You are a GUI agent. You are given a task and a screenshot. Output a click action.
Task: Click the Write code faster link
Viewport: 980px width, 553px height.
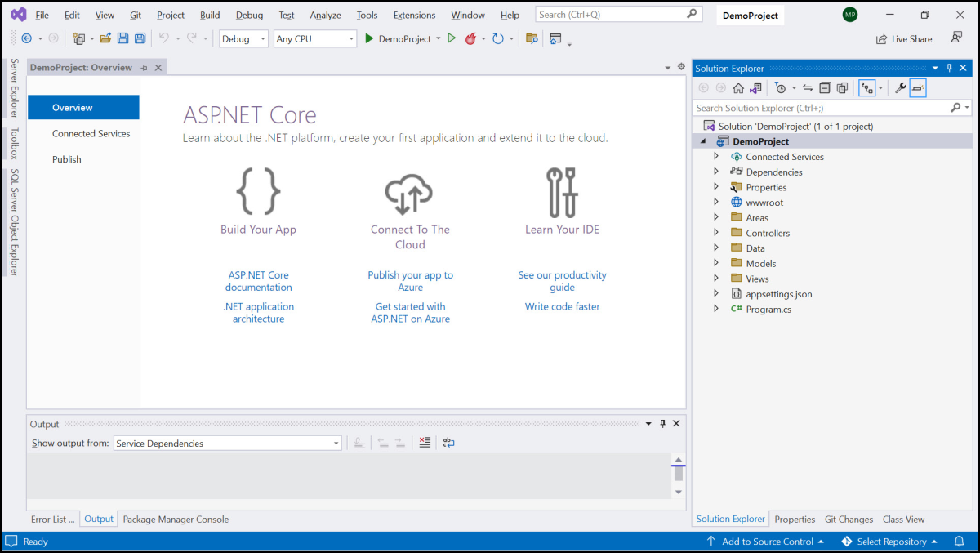click(562, 307)
